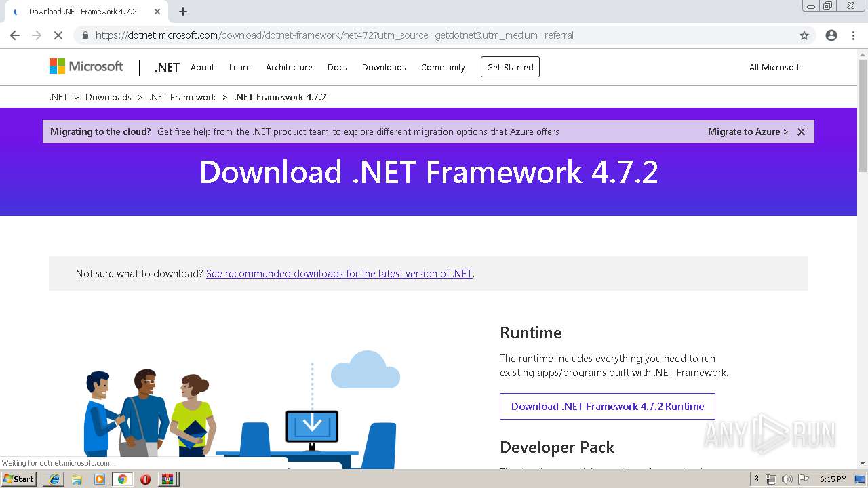Image resolution: width=868 pixels, height=488 pixels.
Task: Dismiss the Migrating to the cloud banner
Action: (x=801, y=131)
